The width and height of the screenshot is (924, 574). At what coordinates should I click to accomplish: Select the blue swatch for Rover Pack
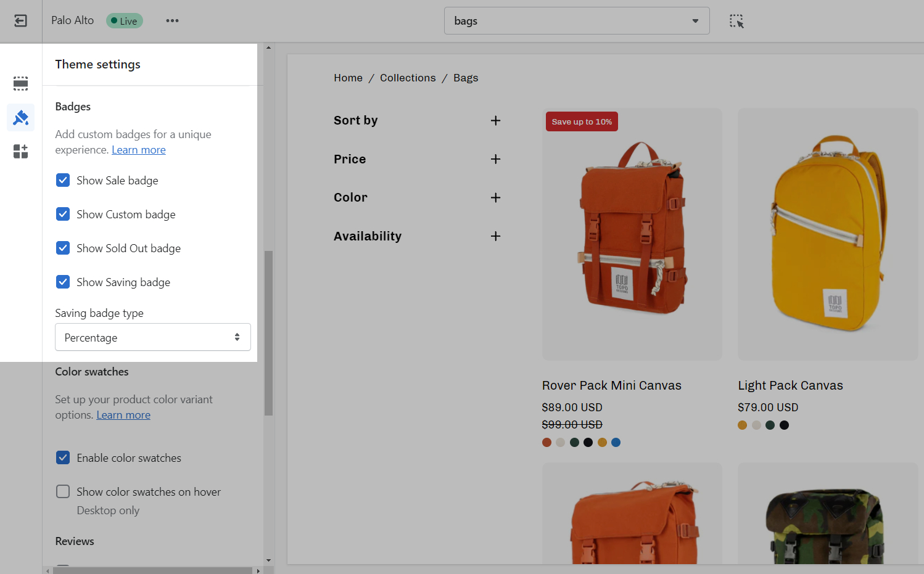pos(616,442)
